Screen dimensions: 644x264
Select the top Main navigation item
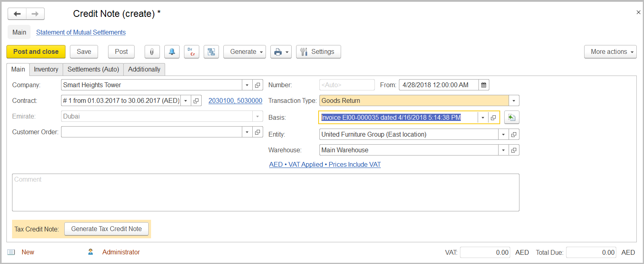click(19, 32)
